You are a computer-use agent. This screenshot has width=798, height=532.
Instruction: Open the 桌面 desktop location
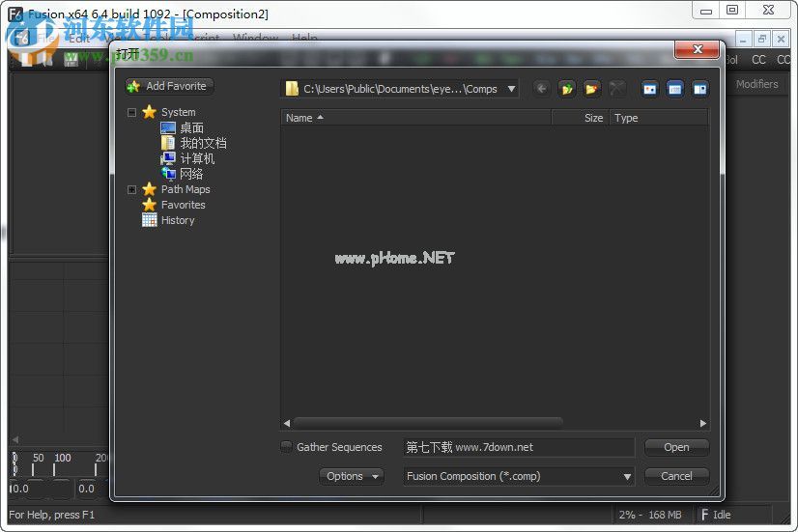coord(190,127)
